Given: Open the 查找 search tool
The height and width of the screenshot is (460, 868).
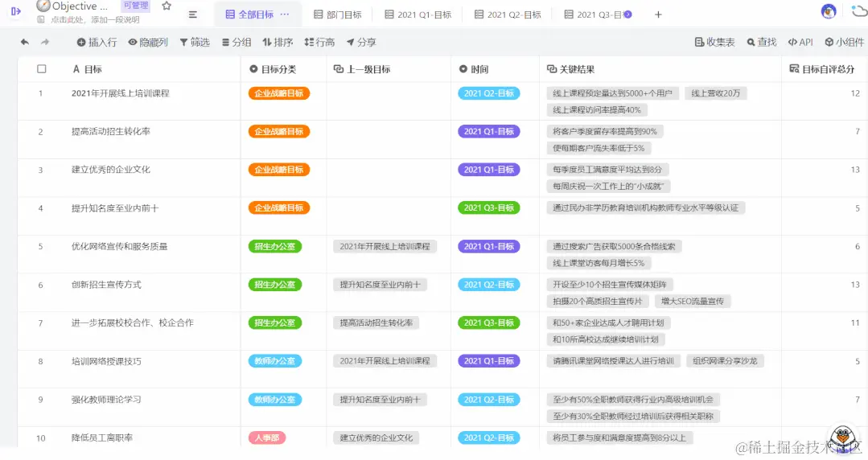Looking at the screenshot, I should click(761, 42).
